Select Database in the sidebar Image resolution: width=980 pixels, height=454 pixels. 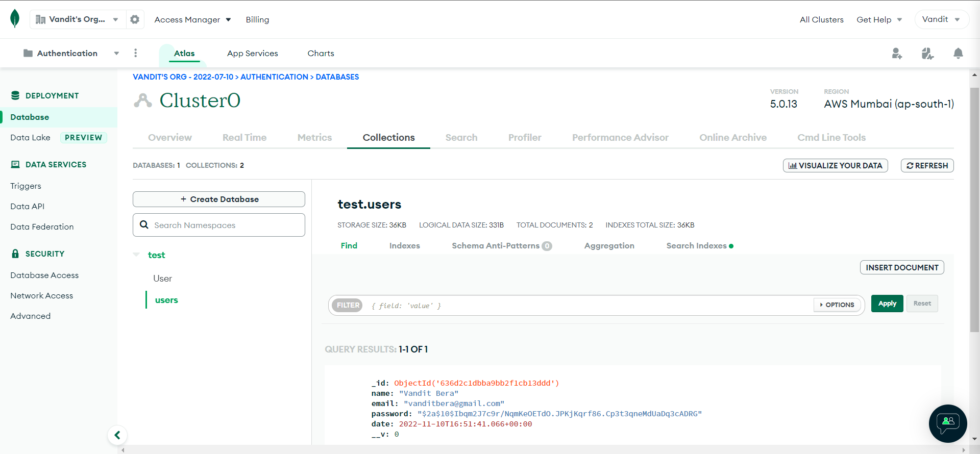click(x=59, y=117)
